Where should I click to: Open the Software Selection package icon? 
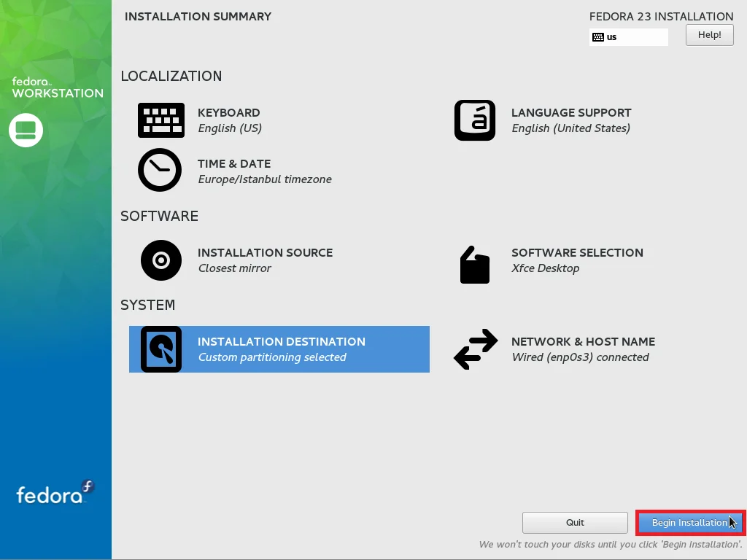474,265
